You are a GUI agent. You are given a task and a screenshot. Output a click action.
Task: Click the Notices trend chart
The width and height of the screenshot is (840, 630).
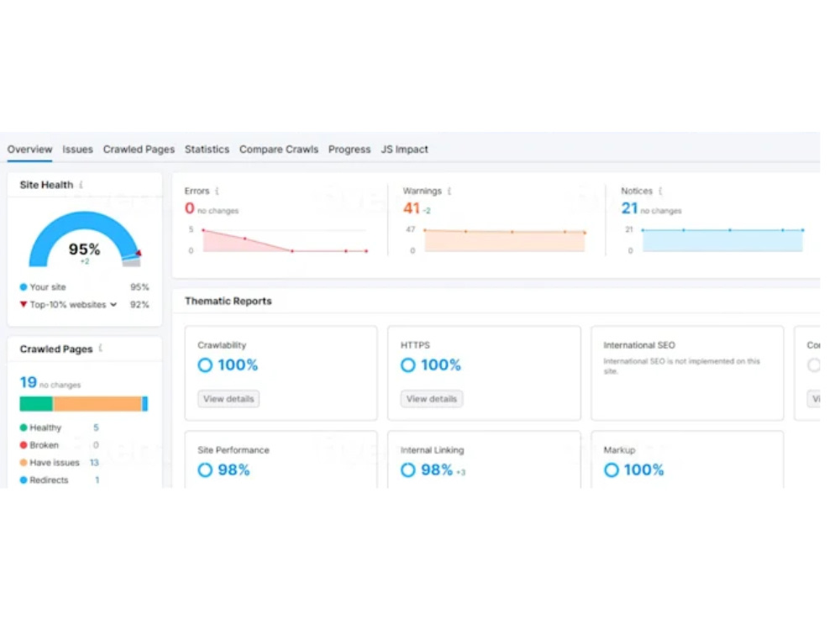click(x=722, y=241)
